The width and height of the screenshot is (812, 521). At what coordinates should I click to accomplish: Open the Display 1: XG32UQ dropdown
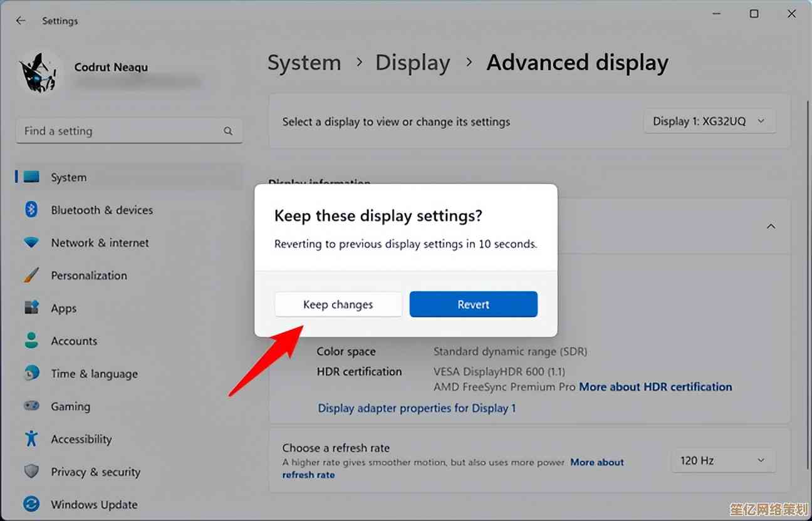click(709, 121)
